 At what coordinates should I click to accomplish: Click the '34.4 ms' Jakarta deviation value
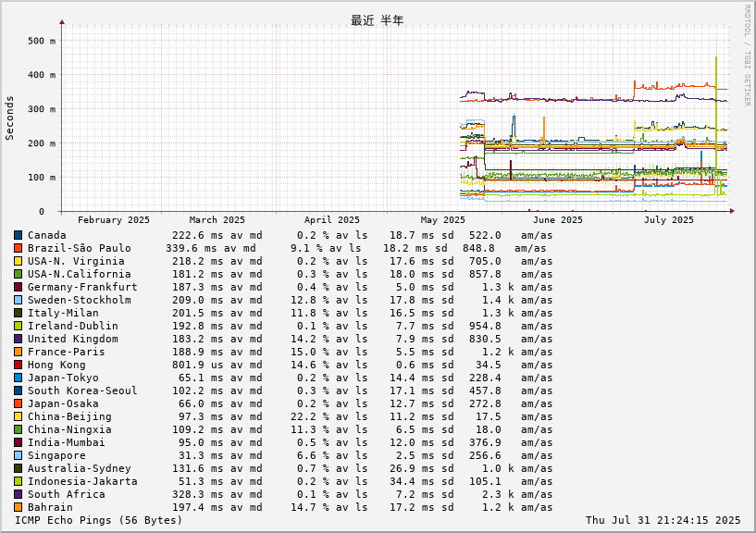pos(412,481)
